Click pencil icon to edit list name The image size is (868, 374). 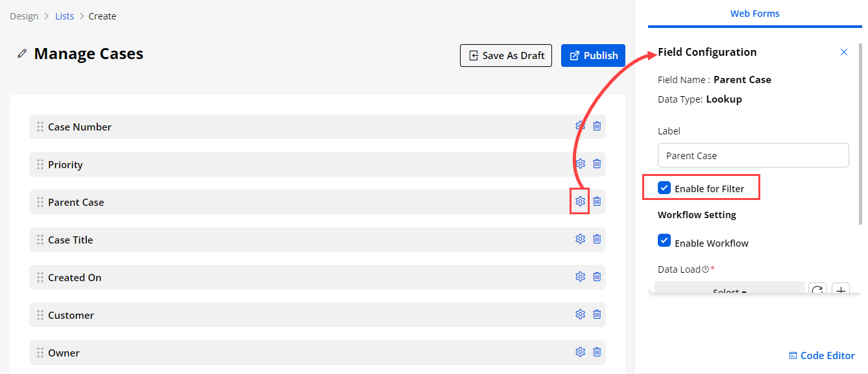click(22, 54)
